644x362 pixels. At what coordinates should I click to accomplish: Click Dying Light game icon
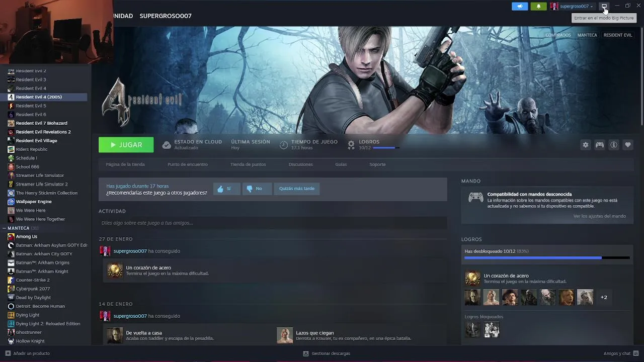11,315
